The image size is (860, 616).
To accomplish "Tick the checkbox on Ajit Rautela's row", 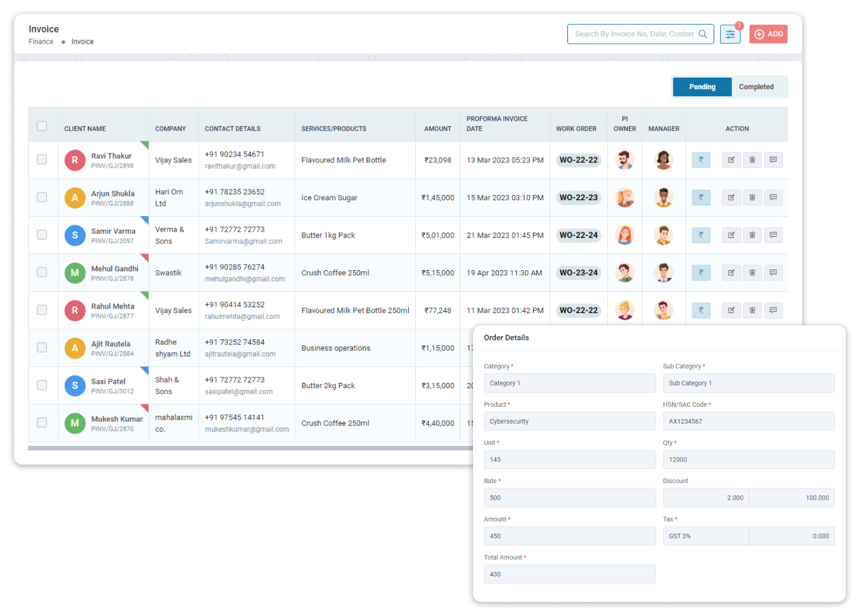I will point(42,348).
